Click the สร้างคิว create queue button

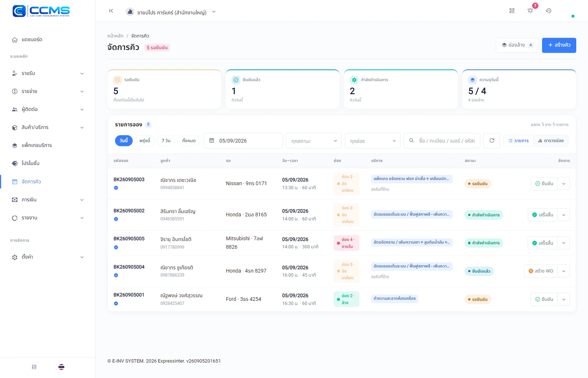(x=559, y=45)
